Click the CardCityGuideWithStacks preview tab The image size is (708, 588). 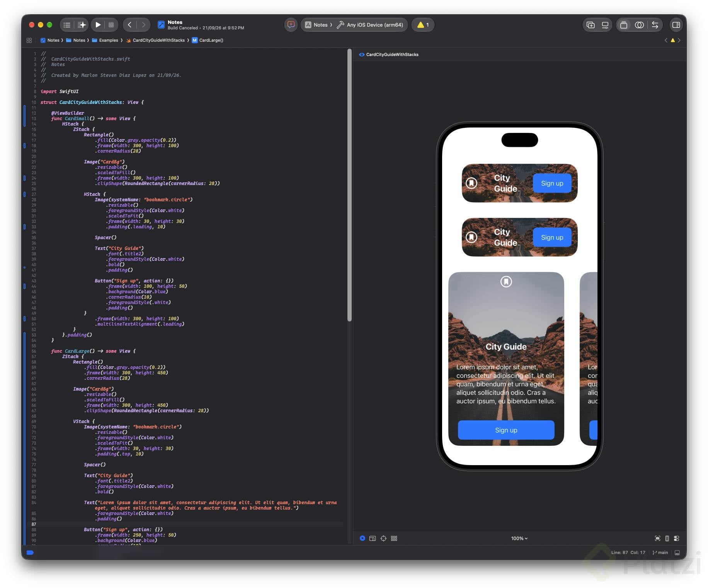(389, 54)
